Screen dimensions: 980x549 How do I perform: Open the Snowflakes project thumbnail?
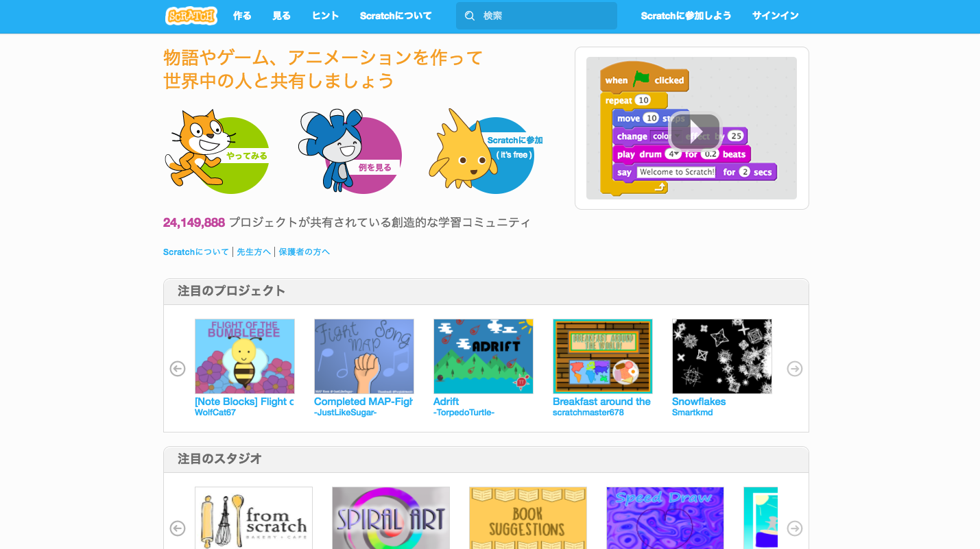722,356
